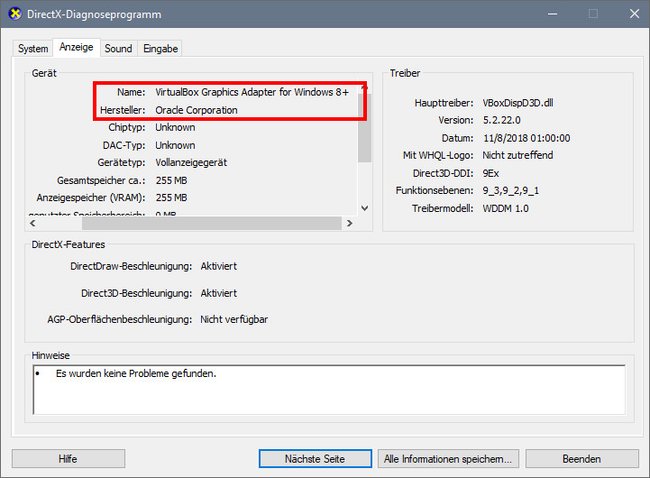The height and width of the screenshot is (478, 650).
Task: Click the 'Datum:' label in Treiber group
Action: point(458,138)
